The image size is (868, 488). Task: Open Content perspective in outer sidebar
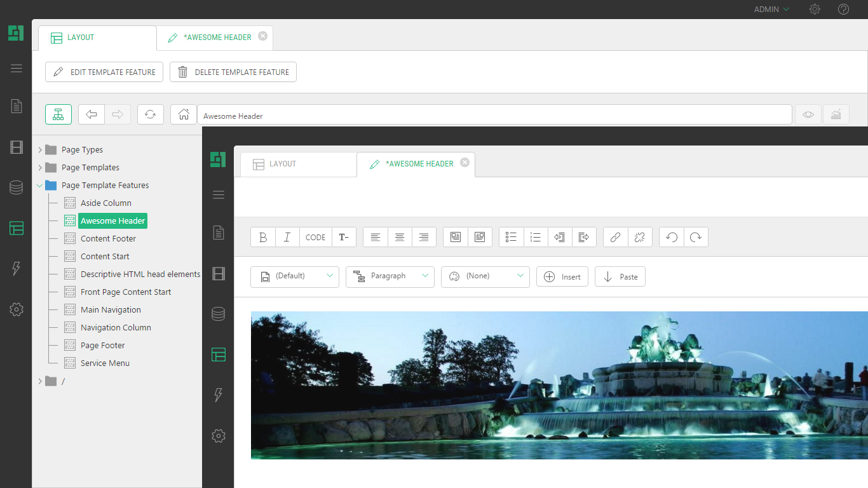(x=17, y=106)
